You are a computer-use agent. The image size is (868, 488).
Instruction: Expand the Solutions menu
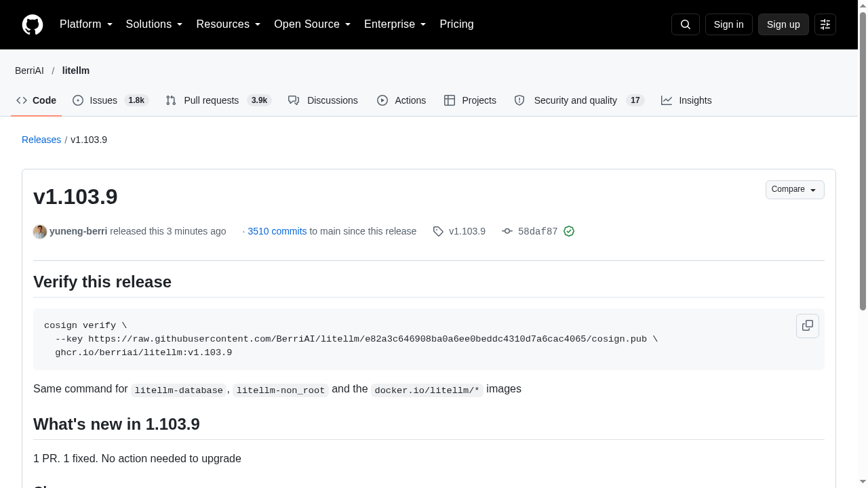pos(155,24)
